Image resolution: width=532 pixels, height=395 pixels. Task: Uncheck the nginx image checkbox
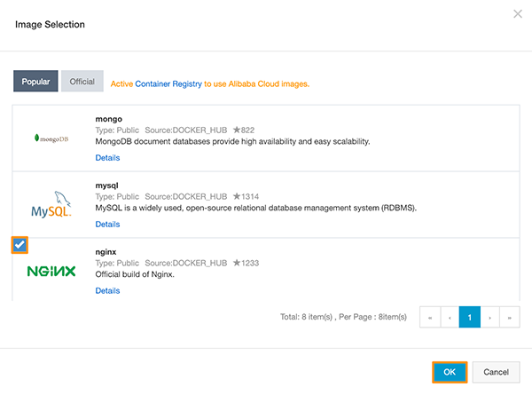tap(20, 244)
